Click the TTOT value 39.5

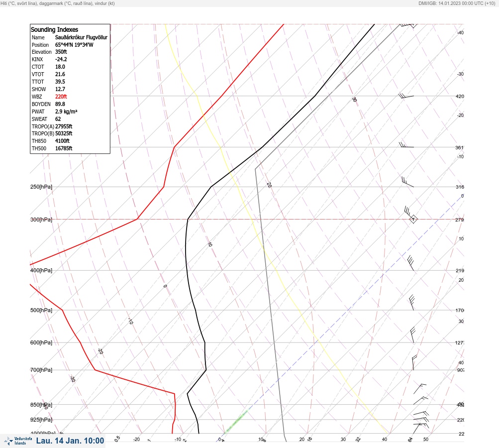click(x=60, y=82)
